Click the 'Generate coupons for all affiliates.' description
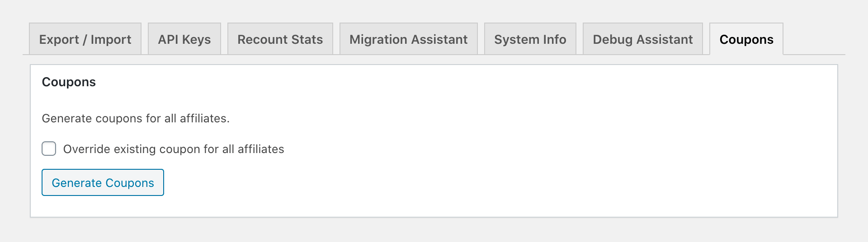The height and width of the screenshot is (242, 868). 136,118
